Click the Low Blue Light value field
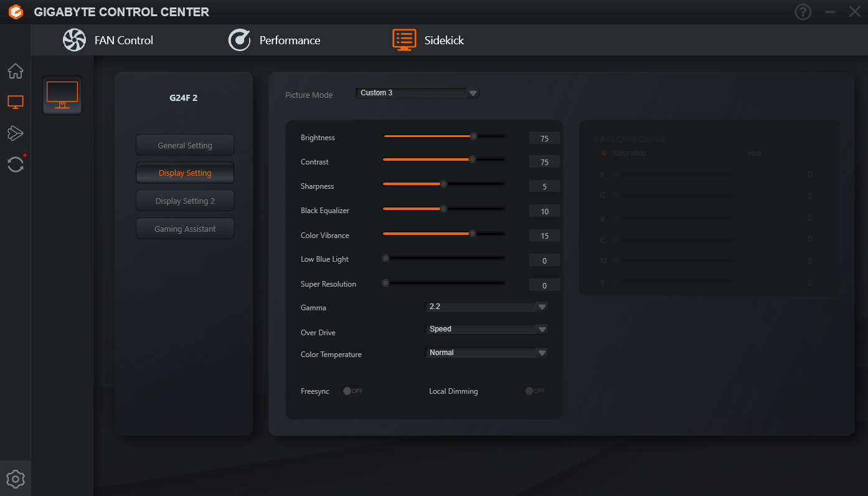 [x=544, y=260]
